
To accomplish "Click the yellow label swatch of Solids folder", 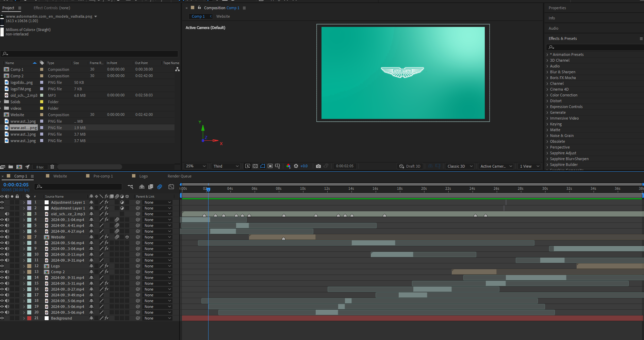I will [x=42, y=102].
